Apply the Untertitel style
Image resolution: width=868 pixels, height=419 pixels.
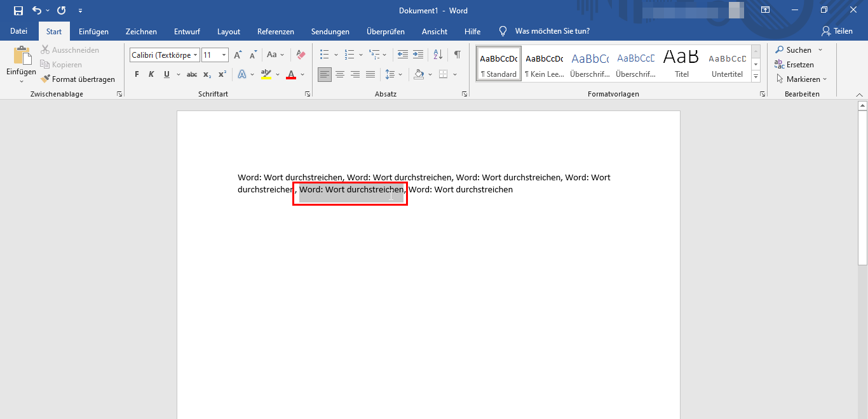click(728, 63)
